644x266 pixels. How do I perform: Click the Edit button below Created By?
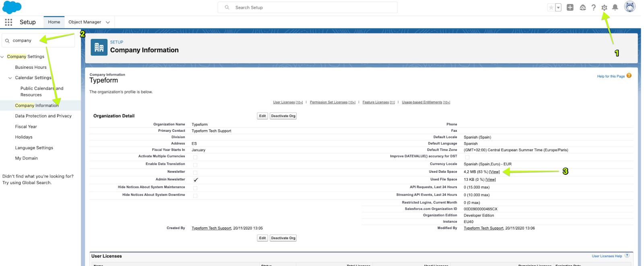pos(262,238)
